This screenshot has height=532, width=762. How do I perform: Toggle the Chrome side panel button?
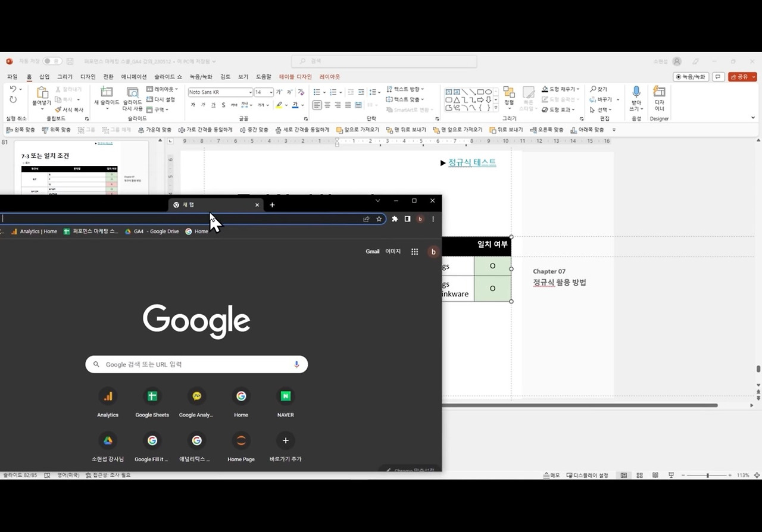pos(407,219)
